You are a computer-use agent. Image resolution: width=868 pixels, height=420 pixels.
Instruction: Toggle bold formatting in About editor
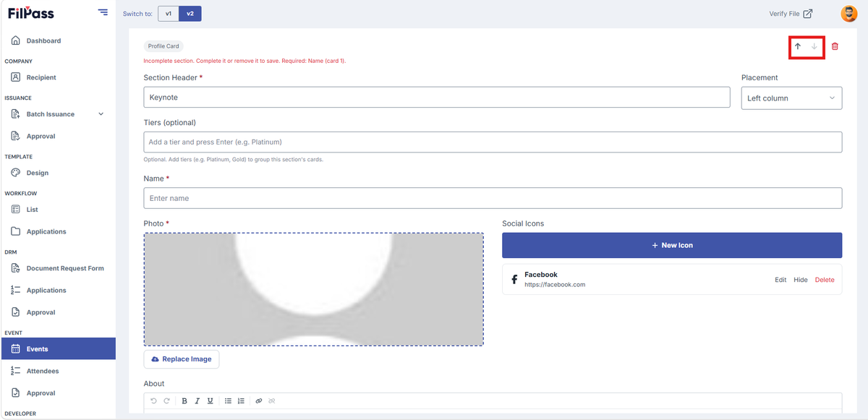coord(184,400)
